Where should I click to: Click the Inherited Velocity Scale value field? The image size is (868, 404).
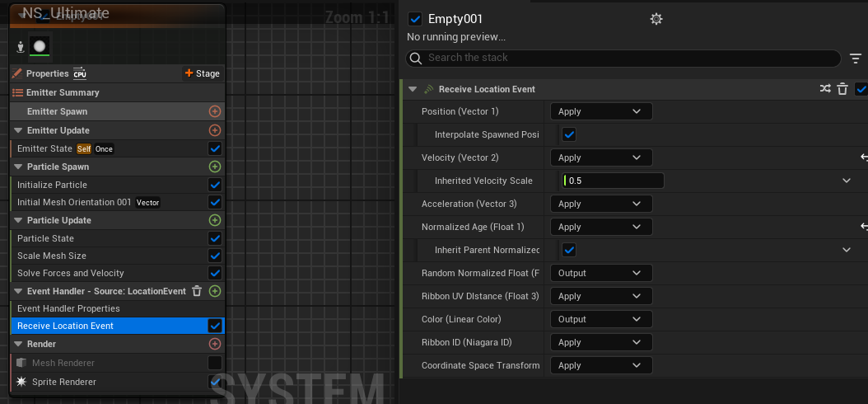pyautogui.click(x=613, y=181)
